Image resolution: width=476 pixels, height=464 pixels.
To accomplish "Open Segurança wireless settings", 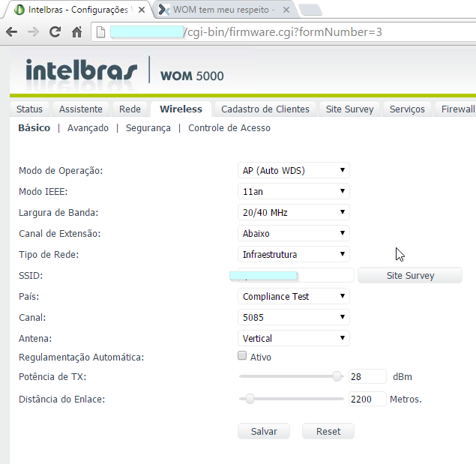I will (x=148, y=128).
